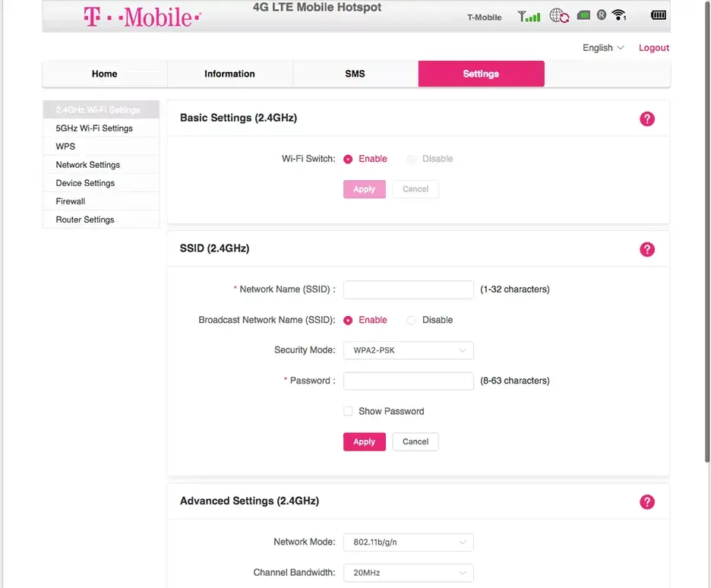Click the roaming R indicator icon
The image size is (711, 588).
click(x=601, y=15)
